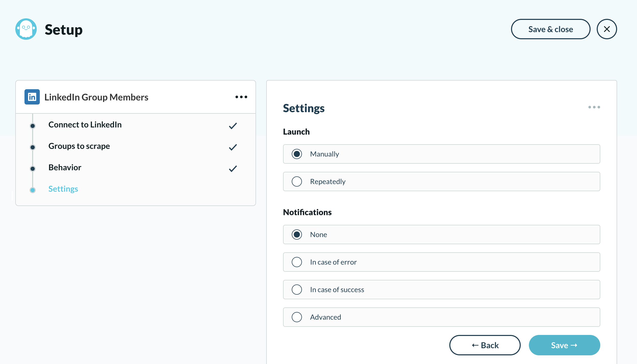Click the LinkedIn Group Members title
The width and height of the screenshot is (637, 364).
(96, 97)
